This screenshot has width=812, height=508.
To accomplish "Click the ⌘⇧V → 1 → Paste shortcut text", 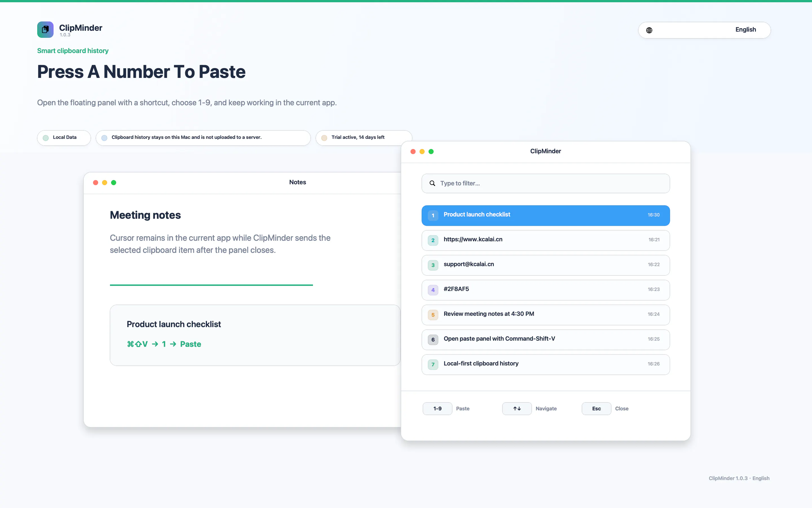I will tap(164, 344).
